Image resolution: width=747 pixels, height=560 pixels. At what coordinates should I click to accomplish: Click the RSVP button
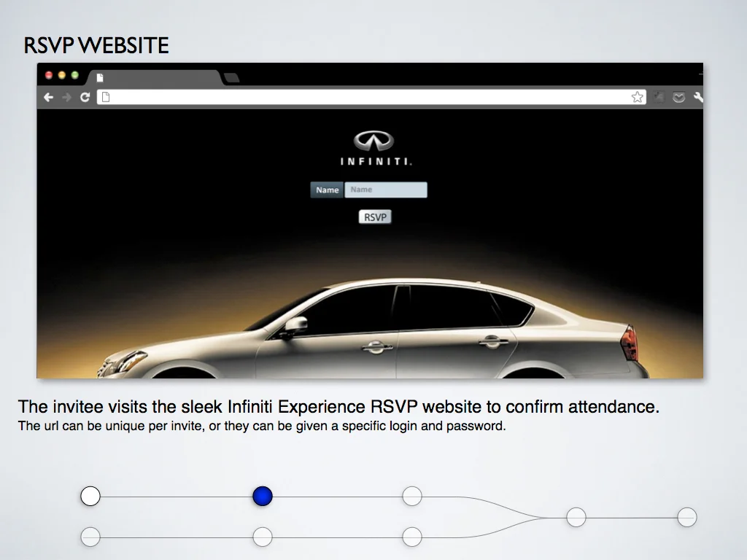pyautogui.click(x=375, y=217)
